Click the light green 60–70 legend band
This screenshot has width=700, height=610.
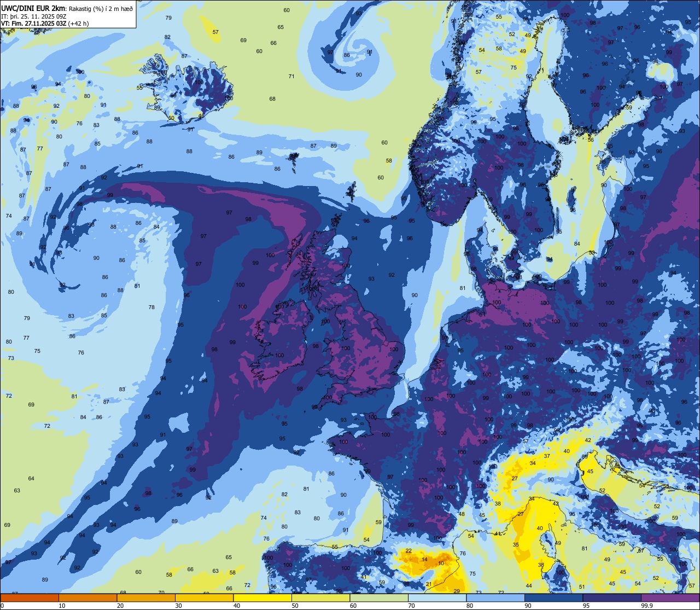coord(379,598)
